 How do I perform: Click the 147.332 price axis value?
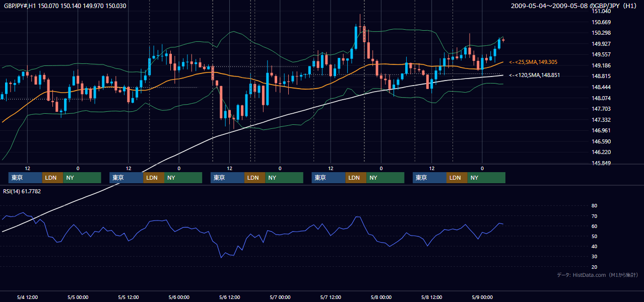tap(601, 120)
